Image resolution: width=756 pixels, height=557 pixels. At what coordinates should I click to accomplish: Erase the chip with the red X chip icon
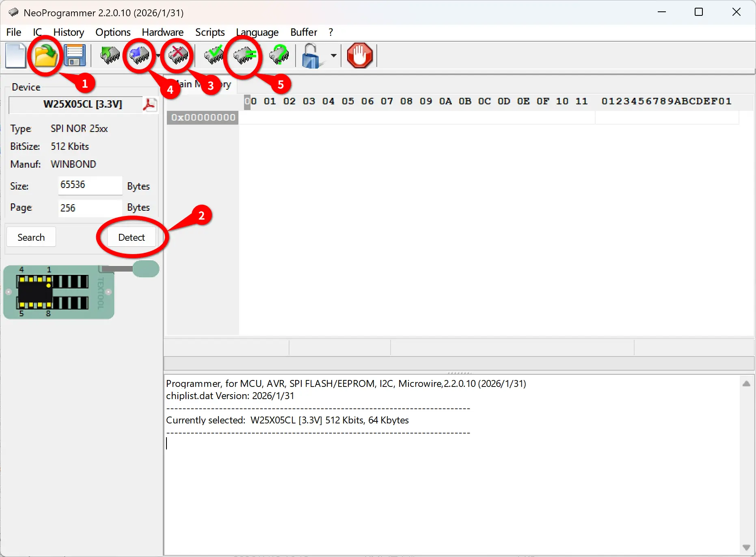pyautogui.click(x=178, y=55)
